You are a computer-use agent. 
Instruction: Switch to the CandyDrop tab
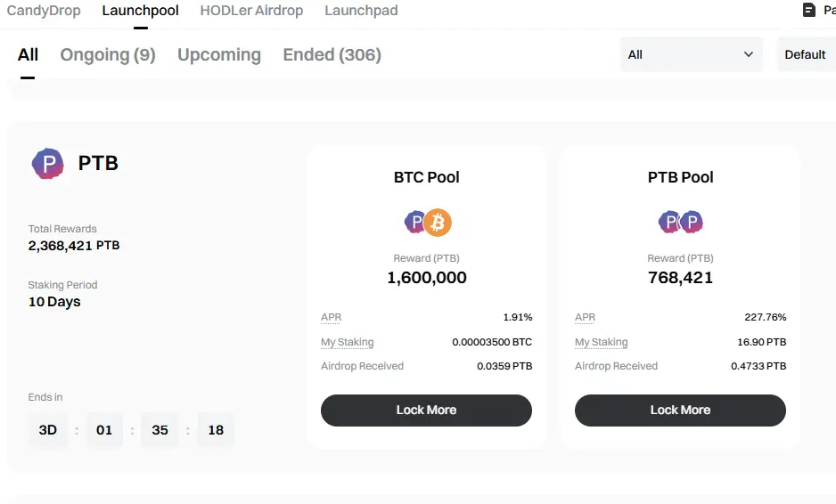44,11
